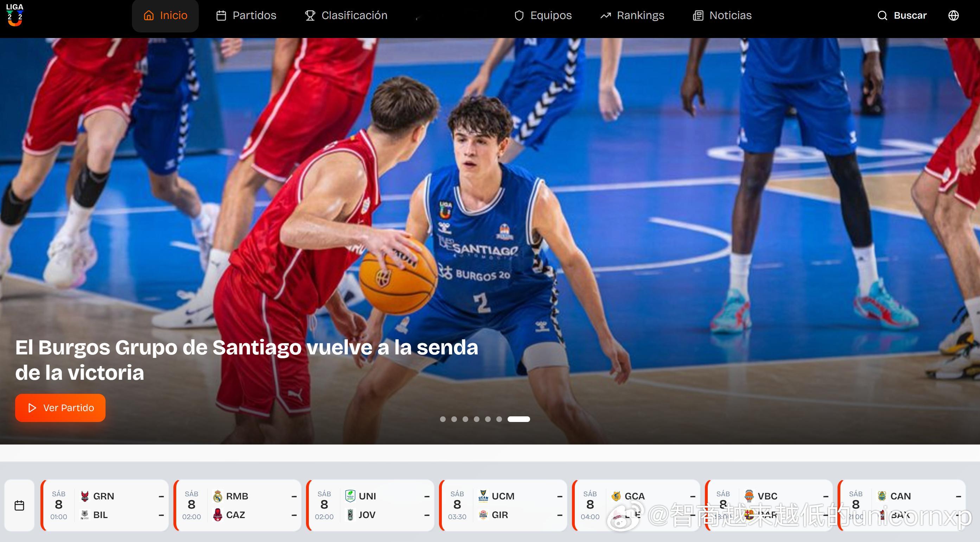
Task: Click the Granada crest next to GRN
Action: point(85,496)
